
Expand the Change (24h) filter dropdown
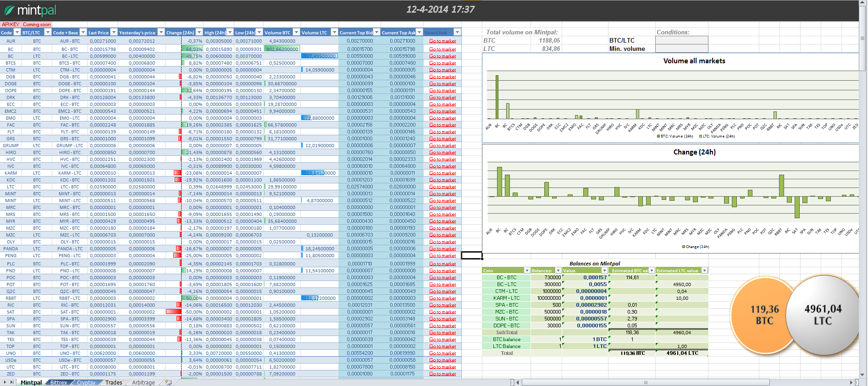[x=199, y=33]
